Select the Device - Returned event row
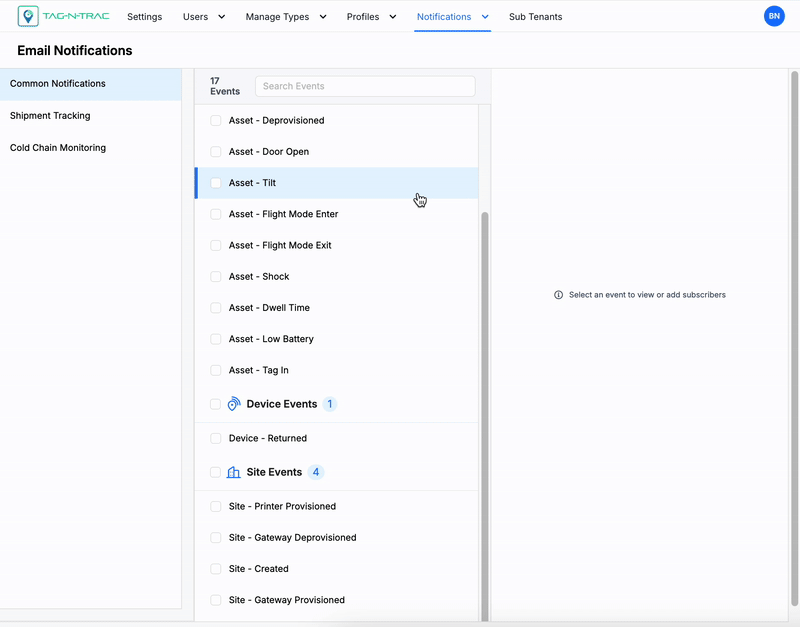The height and width of the screenshot is (627, 800). (337, 438)
